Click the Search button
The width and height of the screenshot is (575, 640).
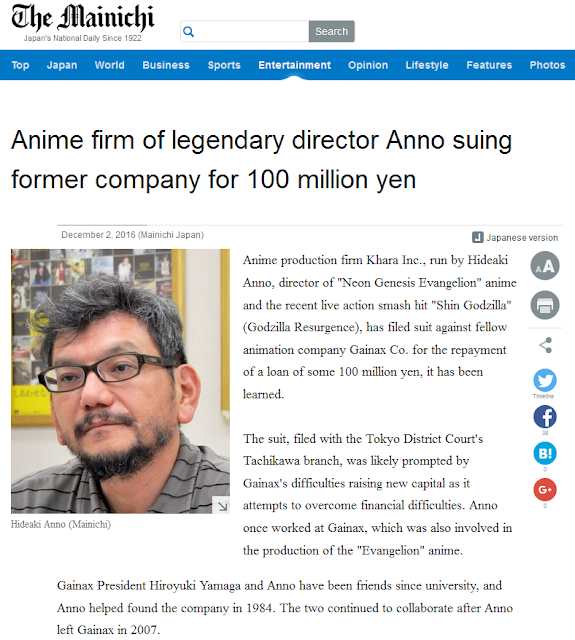click(x=331, y=31)
